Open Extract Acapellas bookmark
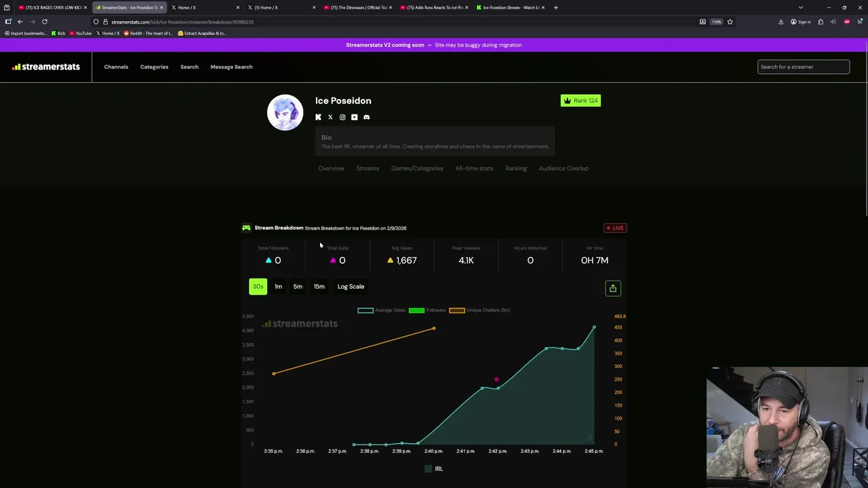The height and width of the screenshot is (488, 868). tap(202, 33)
